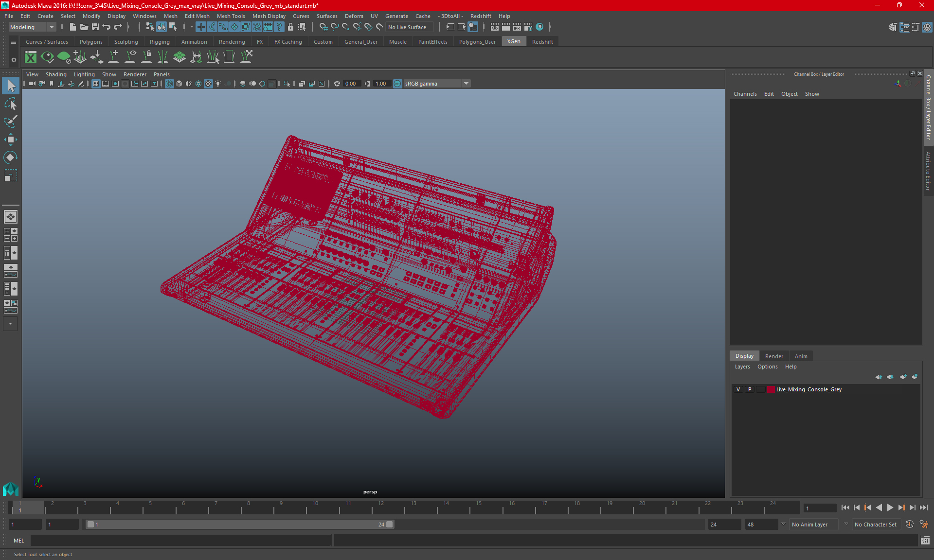934x560 pixels.
Task: Activate the Move tool in toolbox
Action: tap(11, 140)
